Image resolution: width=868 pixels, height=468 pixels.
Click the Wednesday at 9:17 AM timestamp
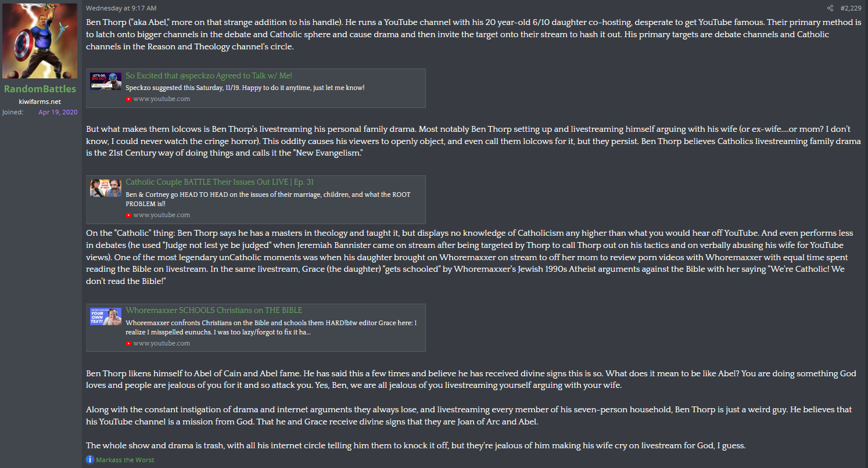click(x=121, y=8)
